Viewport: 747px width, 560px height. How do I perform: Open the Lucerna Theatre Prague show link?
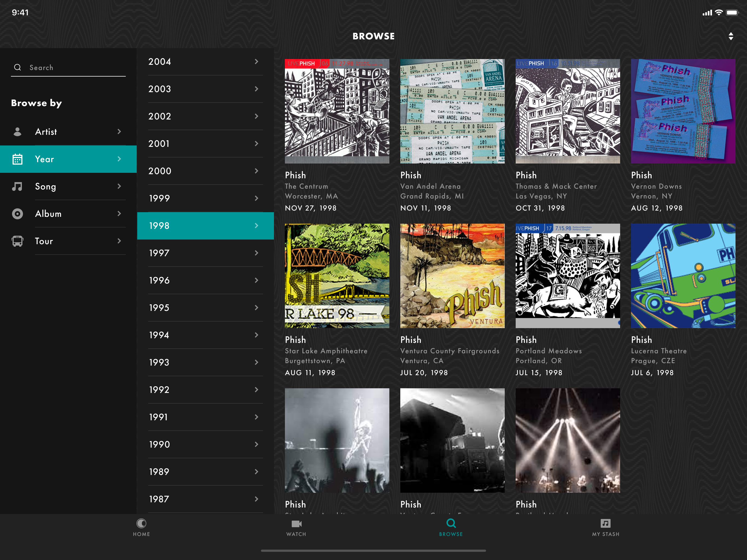click(x=658, y=351)
